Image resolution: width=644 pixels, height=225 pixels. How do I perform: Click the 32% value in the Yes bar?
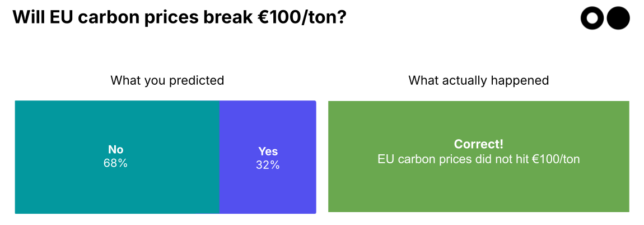(268, 165)
